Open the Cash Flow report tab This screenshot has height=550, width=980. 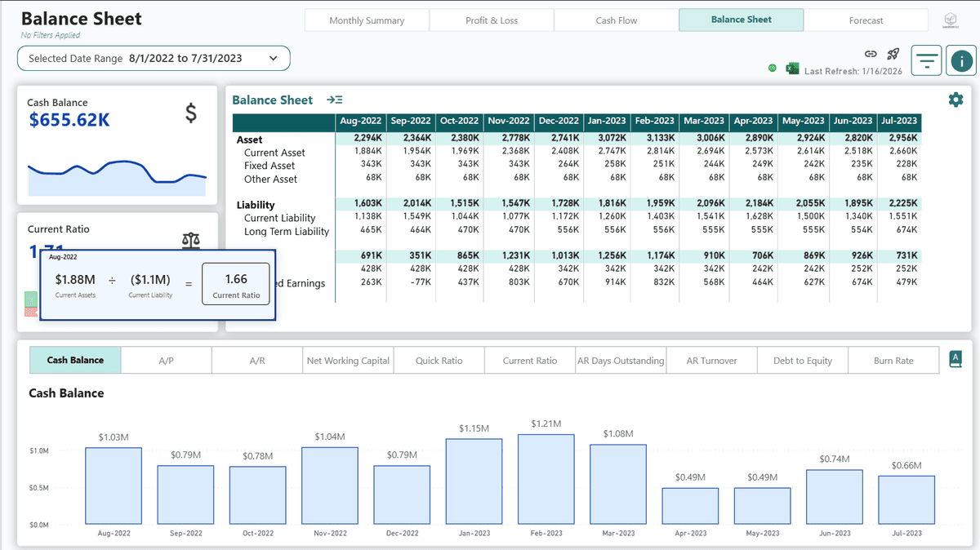click(x=615, y=20)
